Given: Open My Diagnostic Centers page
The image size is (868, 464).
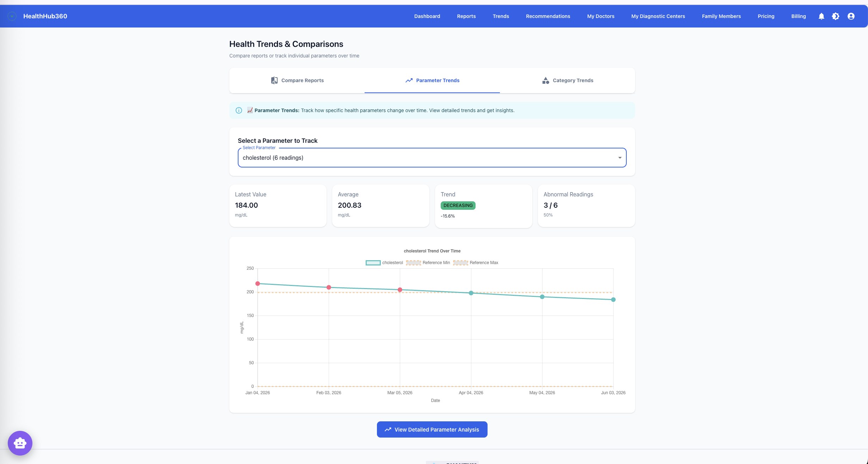Looking at the screenshot, I should point(658,16).
